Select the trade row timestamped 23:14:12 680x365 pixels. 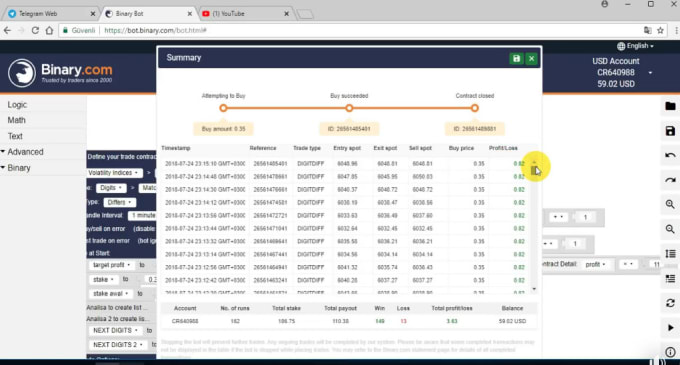[x=345, y=202]
